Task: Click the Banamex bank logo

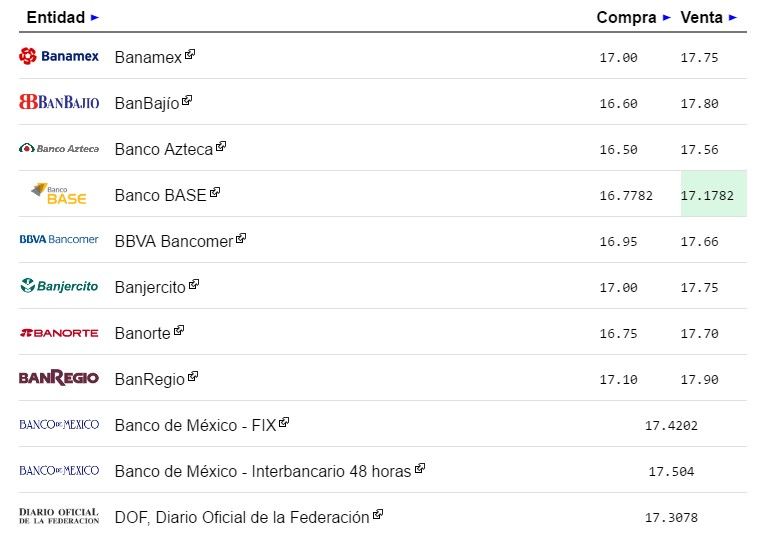Action: 59,56
